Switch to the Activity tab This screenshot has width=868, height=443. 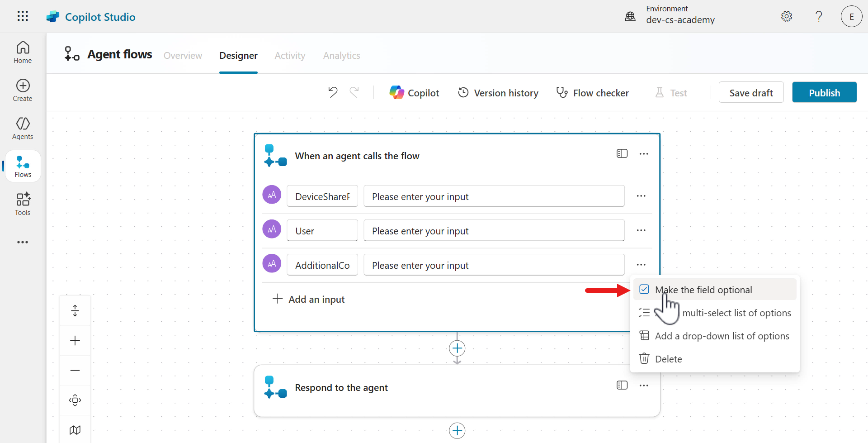click(290, 56)
